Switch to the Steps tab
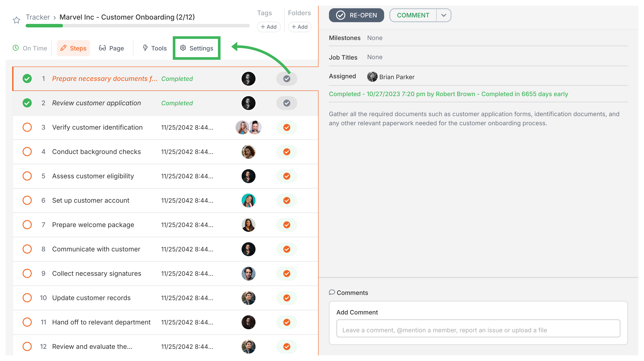This screenshot has height=361, width=644. 73,48
